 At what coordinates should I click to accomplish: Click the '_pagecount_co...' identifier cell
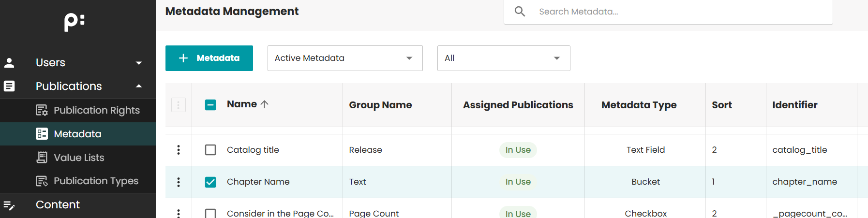809,213
